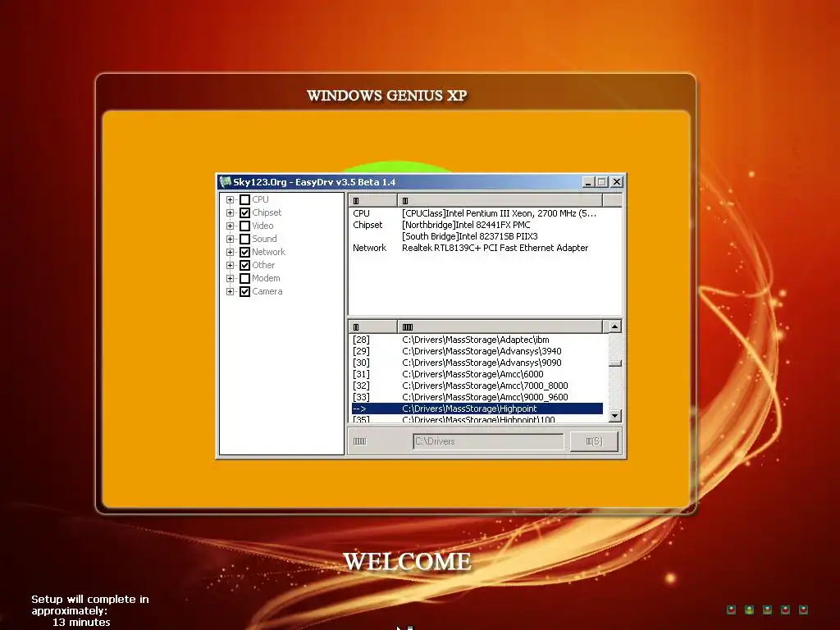Select the Network tree label
Screen dimensions: 840x630
(x=268, y=252)
